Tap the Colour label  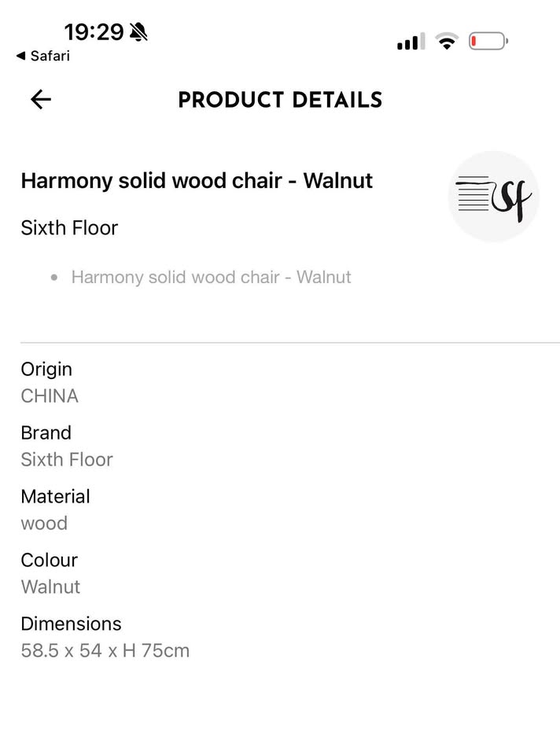pyautogui.click(x=49, y=560)
